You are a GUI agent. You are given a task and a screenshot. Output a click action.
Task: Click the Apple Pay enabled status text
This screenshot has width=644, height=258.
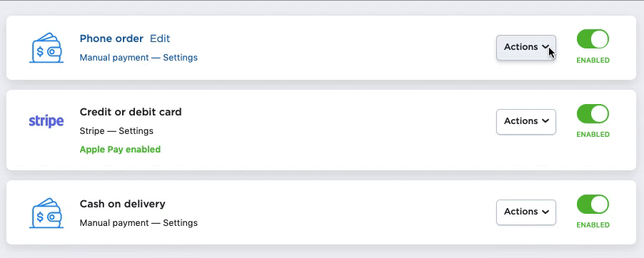coord(120,149)
